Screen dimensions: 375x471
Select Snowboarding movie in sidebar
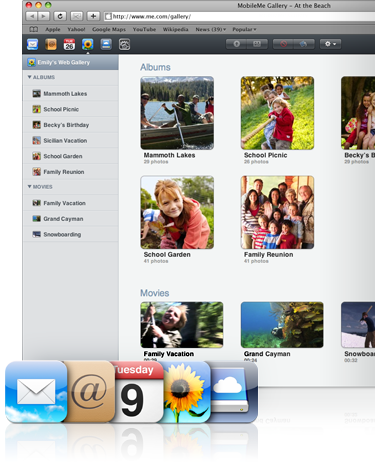[70, 234]
